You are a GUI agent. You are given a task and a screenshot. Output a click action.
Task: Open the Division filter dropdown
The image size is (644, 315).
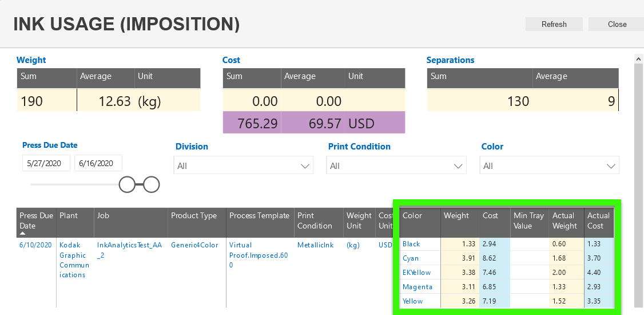tap(244, 166)
